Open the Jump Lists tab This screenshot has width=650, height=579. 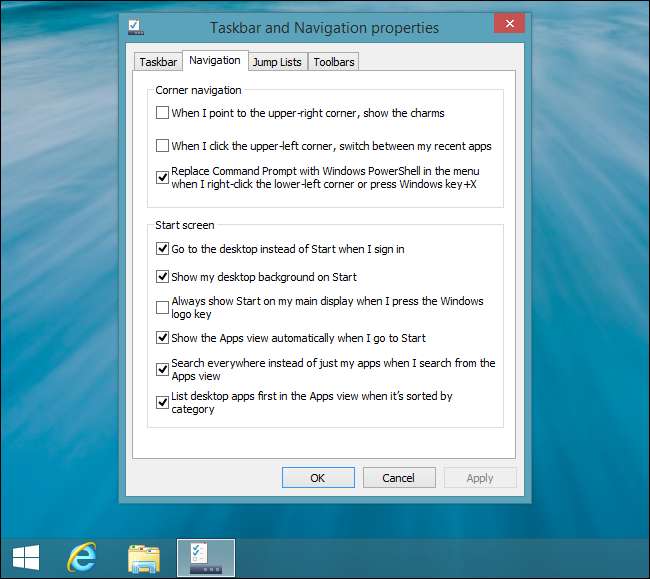pos(277,62)
